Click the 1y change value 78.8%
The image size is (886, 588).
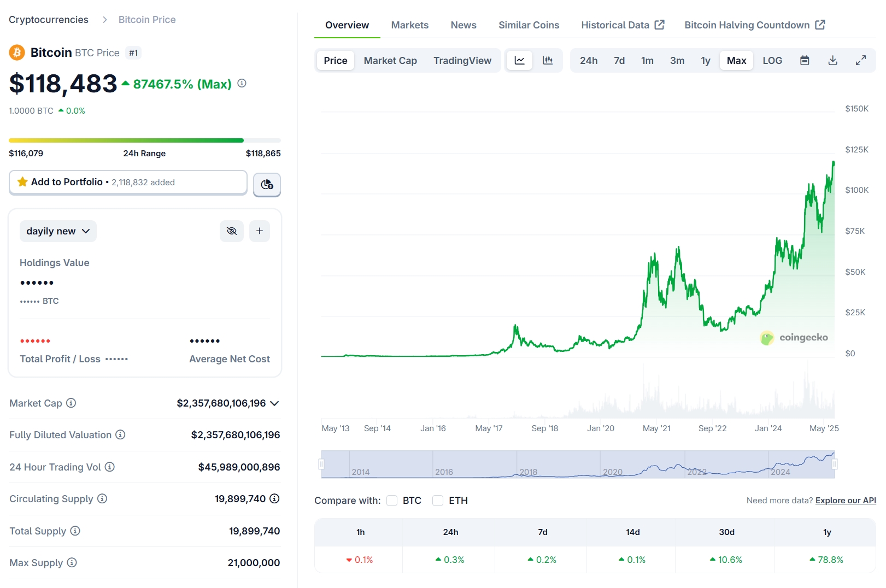pyautogui.click(x=826, y=560)
